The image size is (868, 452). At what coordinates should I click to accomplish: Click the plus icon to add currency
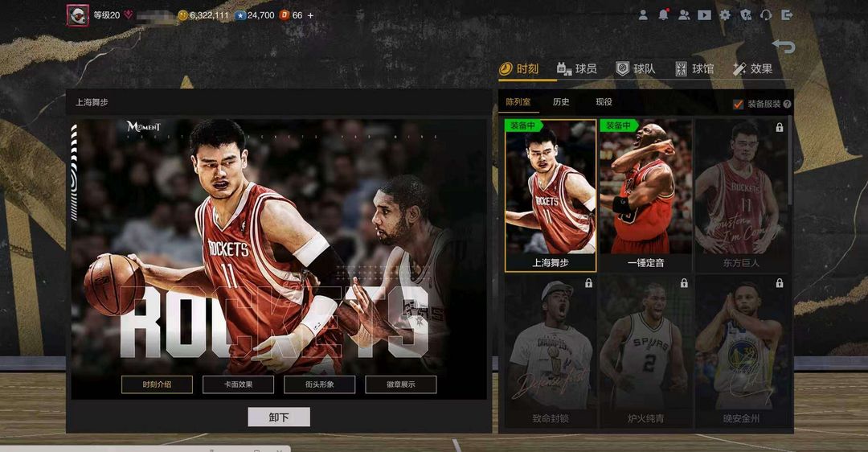pos(310,15)
